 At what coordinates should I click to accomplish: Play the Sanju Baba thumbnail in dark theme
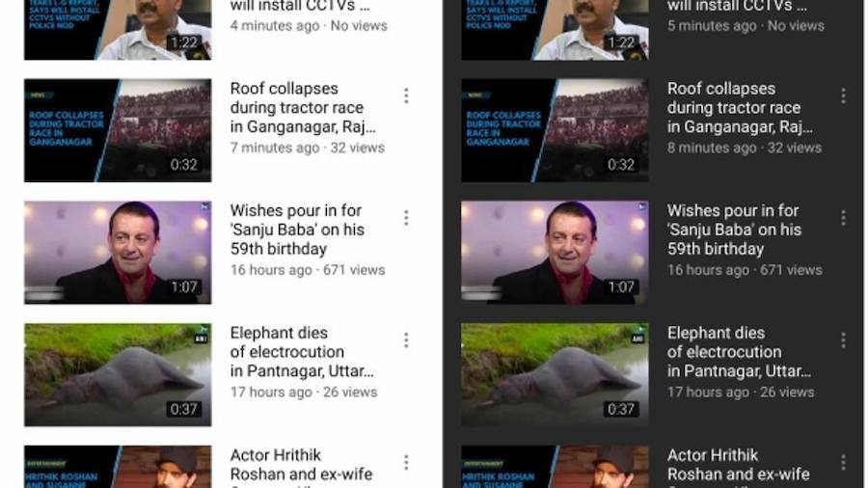[555, 252]
